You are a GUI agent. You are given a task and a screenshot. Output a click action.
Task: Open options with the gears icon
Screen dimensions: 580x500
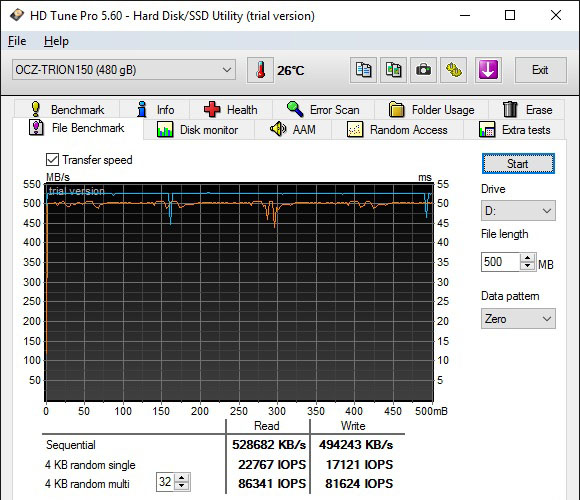453,70
